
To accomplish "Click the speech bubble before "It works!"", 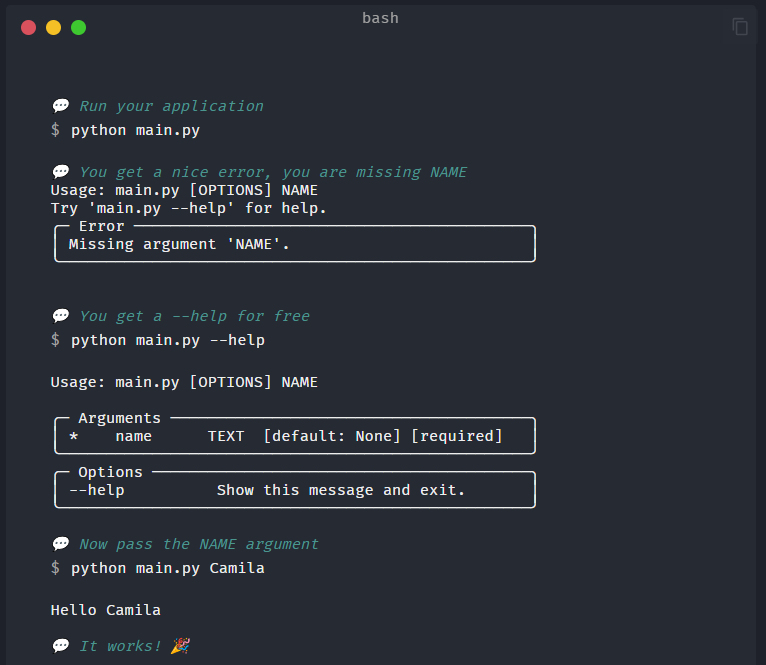I will 61,646.
